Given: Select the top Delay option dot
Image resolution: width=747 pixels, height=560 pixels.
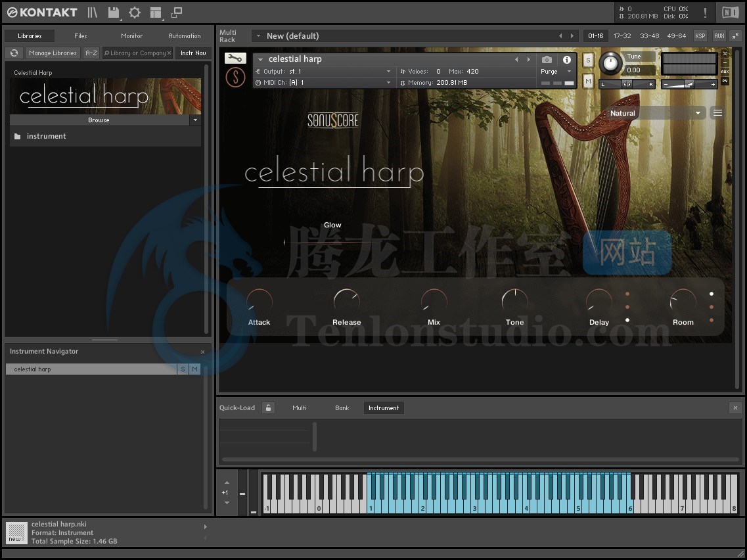Looking at the screenshot, I should (x=627, y=294).
